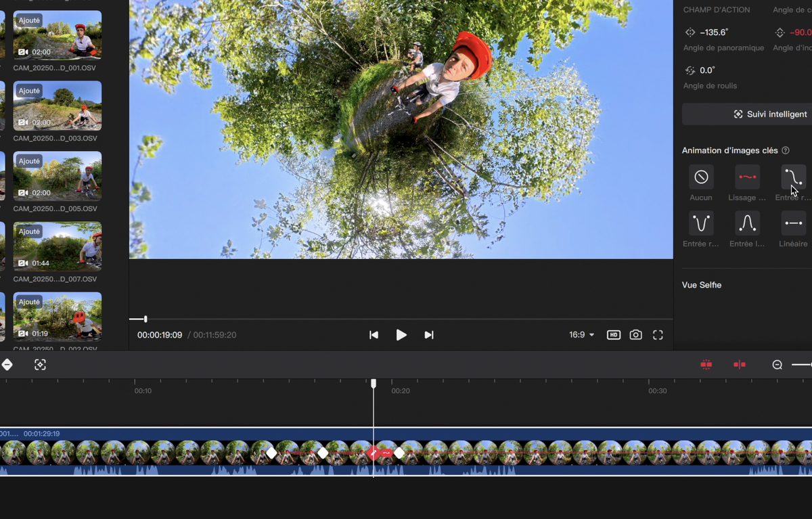Click the keyframe diamond icon above the timeline
The image size is (812, 519).
click(7, 365)
